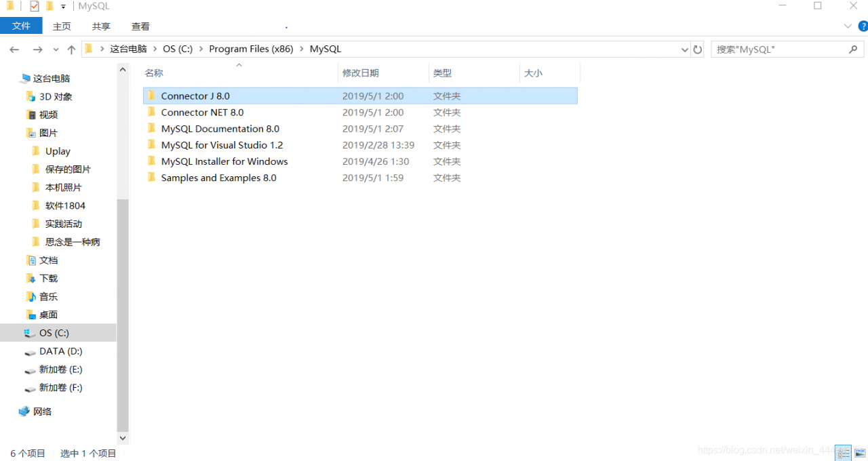This screenshot has width=868, height=461.
Task: Sort by 大小 column header
Action: click(x=533, y=73)
